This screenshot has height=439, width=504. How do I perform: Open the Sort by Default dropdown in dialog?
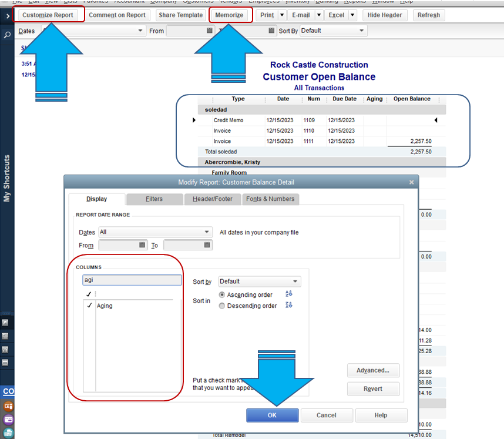pyautogui.click(x=260, y=282)
